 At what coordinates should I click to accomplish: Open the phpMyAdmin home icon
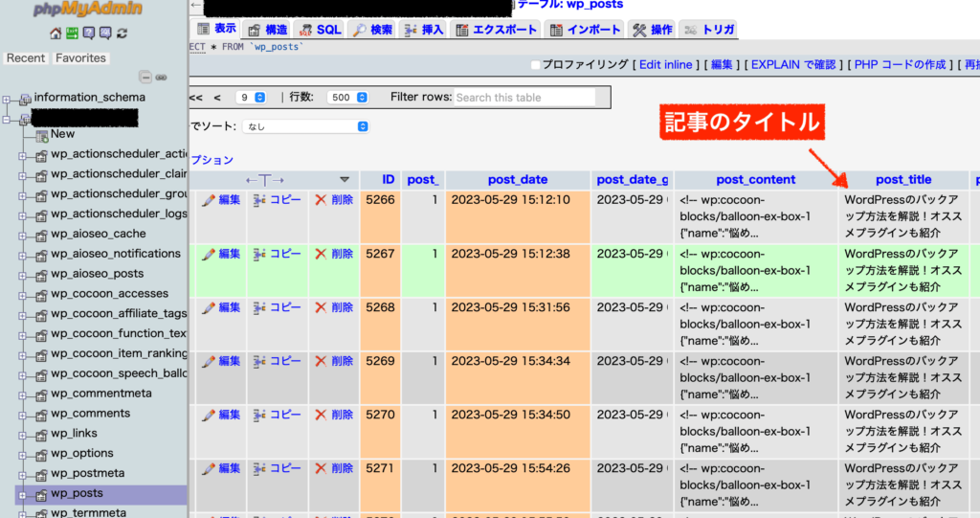[x=56, y=34]
